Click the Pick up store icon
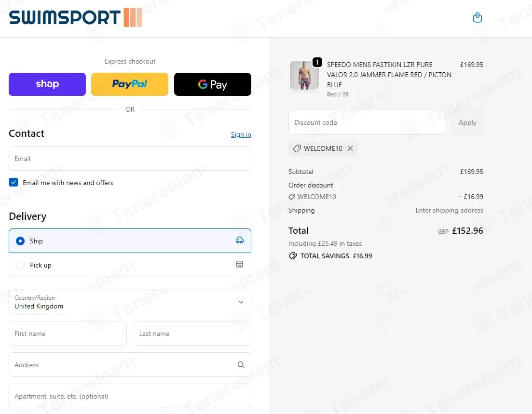532x414 pixels. pyautogui.click(x=240, y=265)
